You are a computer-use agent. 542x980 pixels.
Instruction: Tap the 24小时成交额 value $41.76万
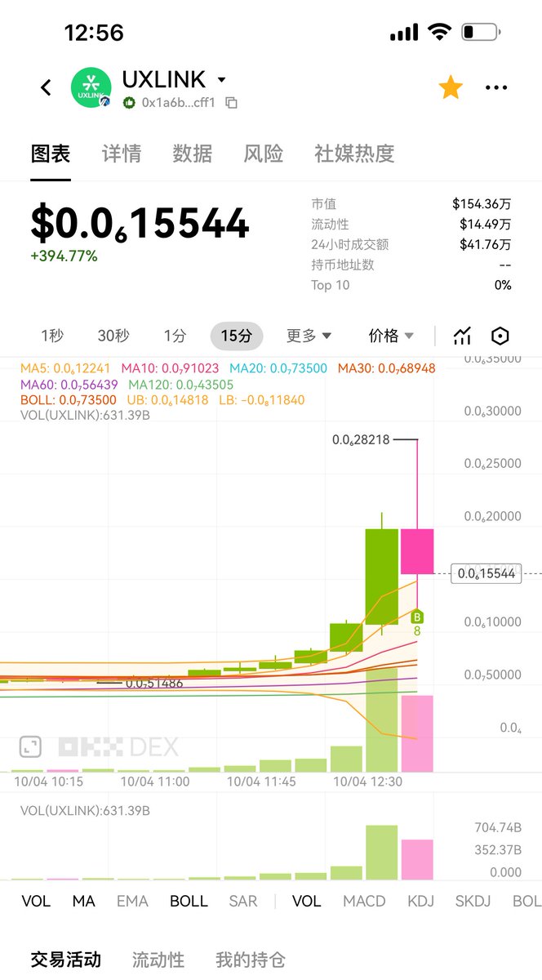486,244
